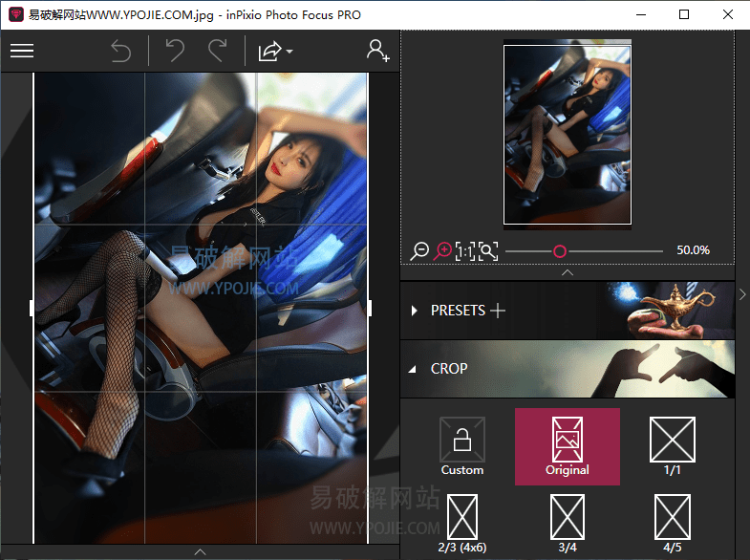Viewport: 750px width, 560px height.
Task: Fit image to window with zoom-fit icon
Action: 488,251
